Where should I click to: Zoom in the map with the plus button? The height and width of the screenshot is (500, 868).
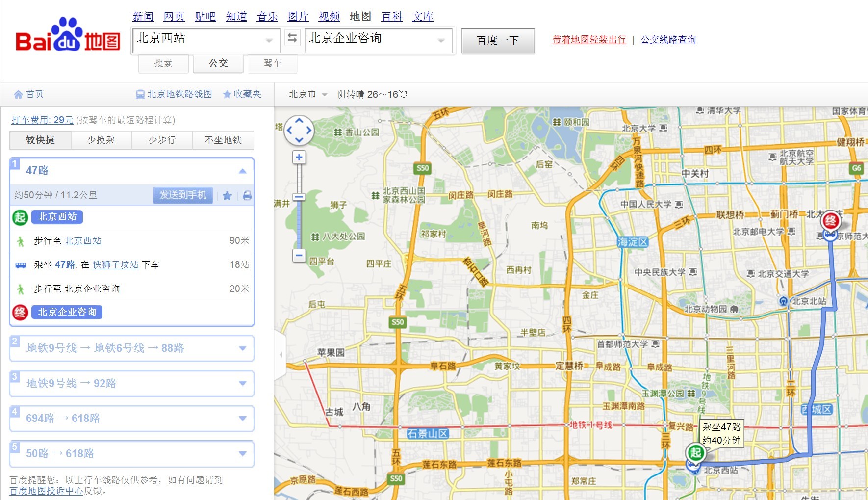(x=299, y=158)
